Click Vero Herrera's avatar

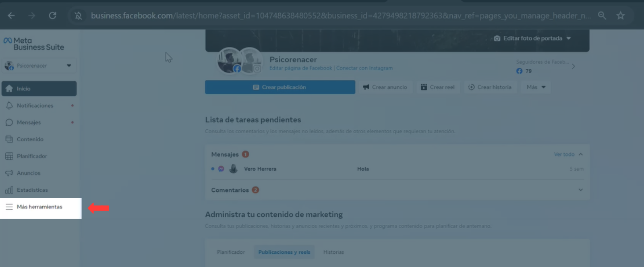233,169
